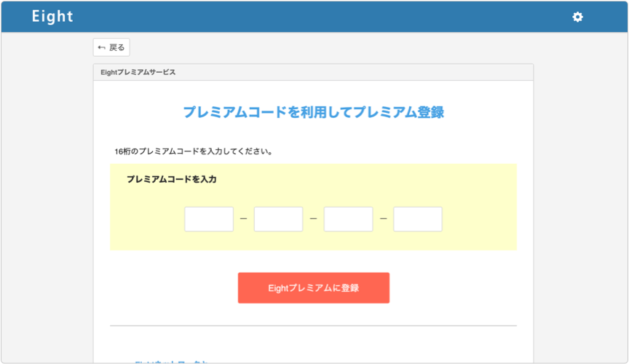Focus the second premium code input box
Screen dimensions: 629x364
pyautogui.click(x=278, y=219)
